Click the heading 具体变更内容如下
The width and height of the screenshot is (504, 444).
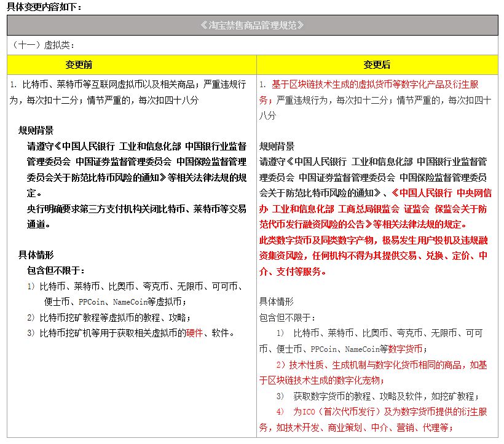click(x=44, y=6)
